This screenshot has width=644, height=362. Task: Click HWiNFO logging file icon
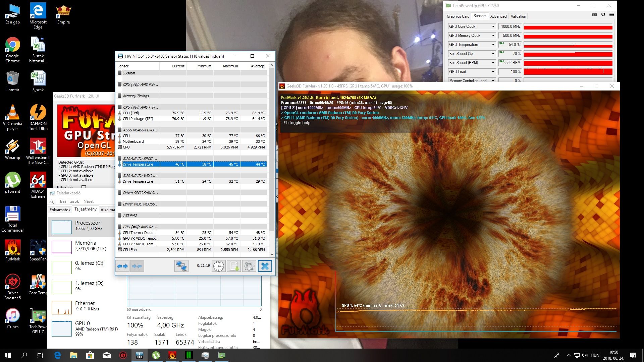(x=234, y=266)
